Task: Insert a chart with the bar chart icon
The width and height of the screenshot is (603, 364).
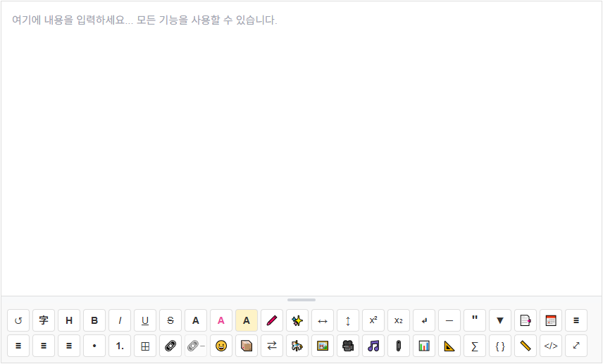Action: point(424,346)
